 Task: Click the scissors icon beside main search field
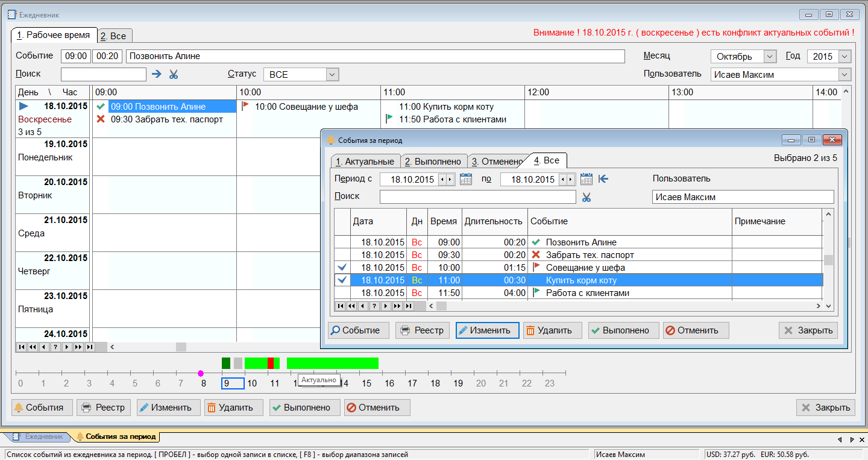tap(174, 74)
